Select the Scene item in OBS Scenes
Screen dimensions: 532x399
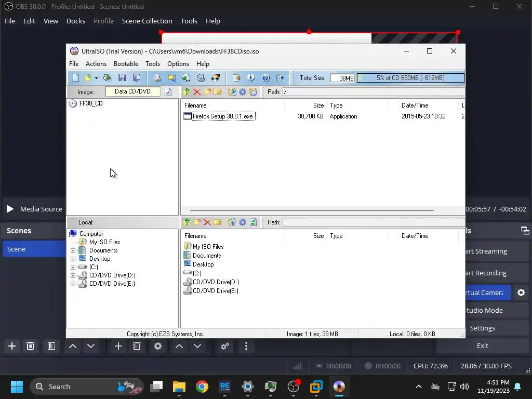coord(34,249)
